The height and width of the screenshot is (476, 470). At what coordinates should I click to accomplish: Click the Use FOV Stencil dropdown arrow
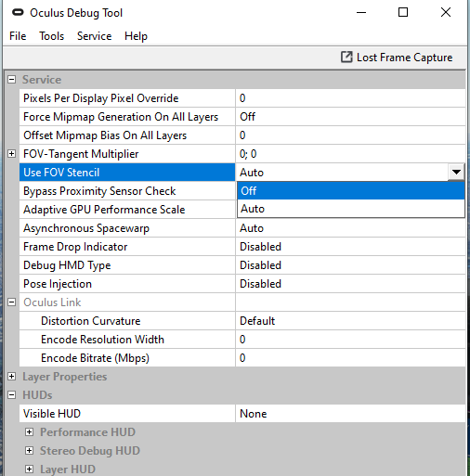point(456,172)
